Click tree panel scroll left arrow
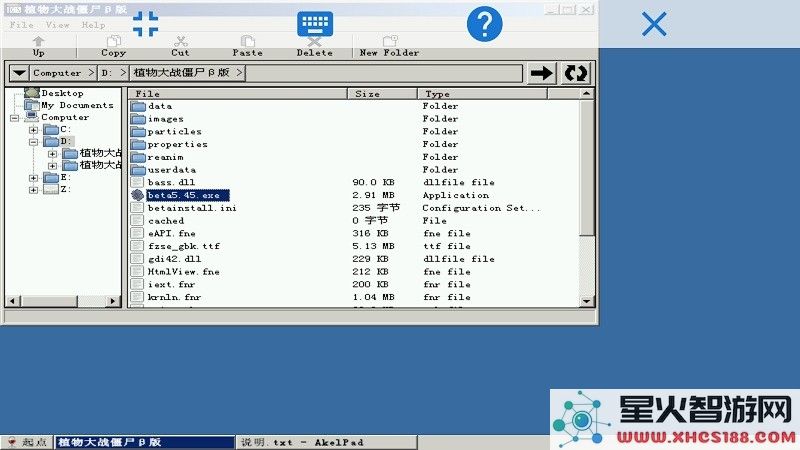This screenshot has height=450, width=800. click(x=13, y=301)
